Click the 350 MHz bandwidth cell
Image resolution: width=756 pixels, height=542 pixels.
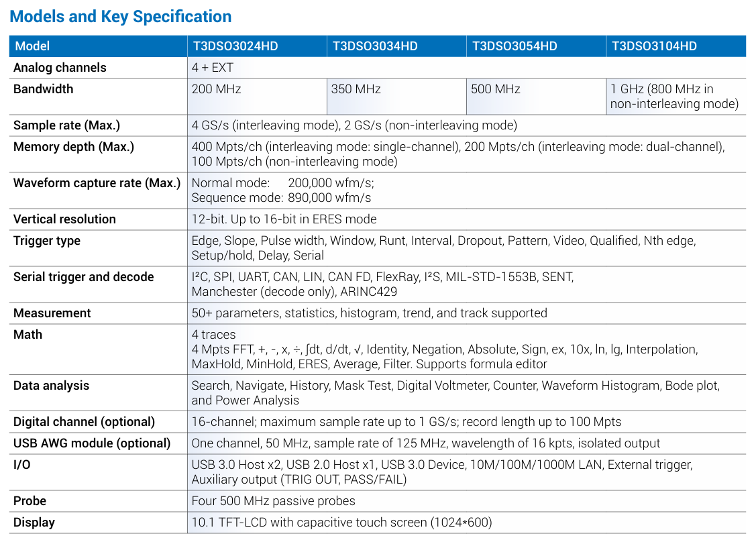356,89
